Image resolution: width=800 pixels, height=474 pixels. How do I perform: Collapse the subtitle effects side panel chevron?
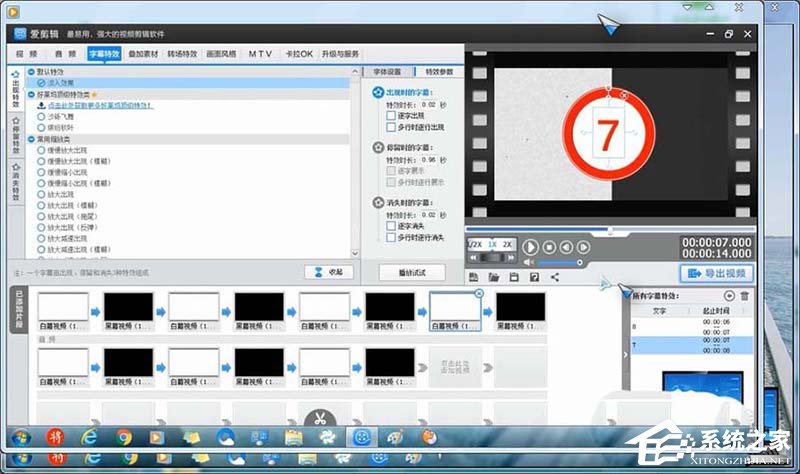(x=626, y=355)
